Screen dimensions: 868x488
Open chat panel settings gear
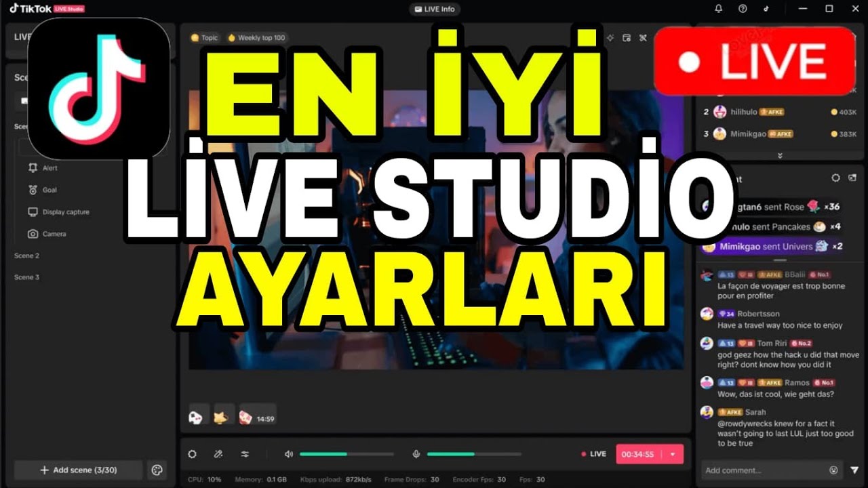click(x=836, y=178)
